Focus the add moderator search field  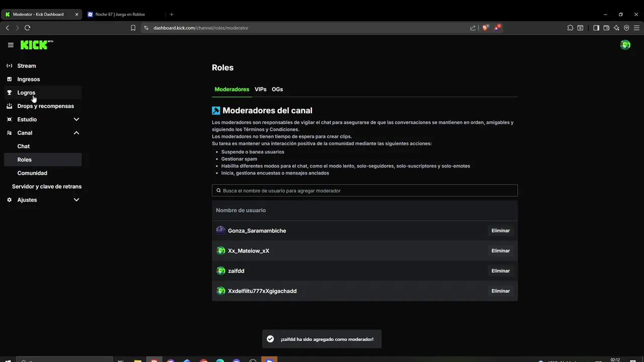coord(365,191)
